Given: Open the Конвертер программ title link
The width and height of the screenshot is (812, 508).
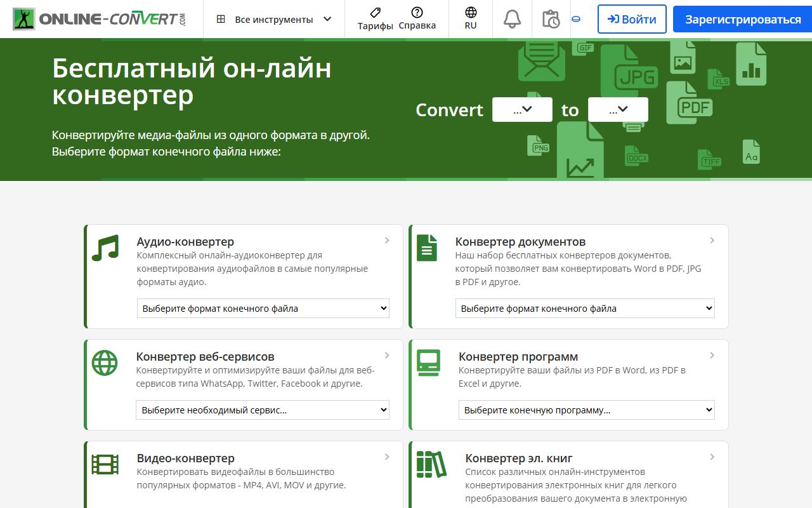Looking at the screenshot, I should (x=518, y=356).
